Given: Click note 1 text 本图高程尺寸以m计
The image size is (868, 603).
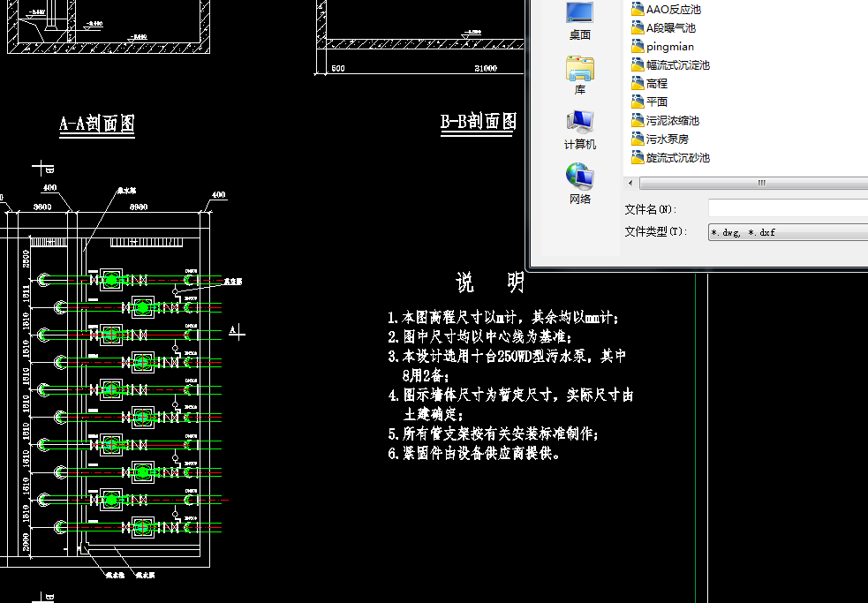Looking at the screenshot, I should pyautogui.click(x=503, y=317).
